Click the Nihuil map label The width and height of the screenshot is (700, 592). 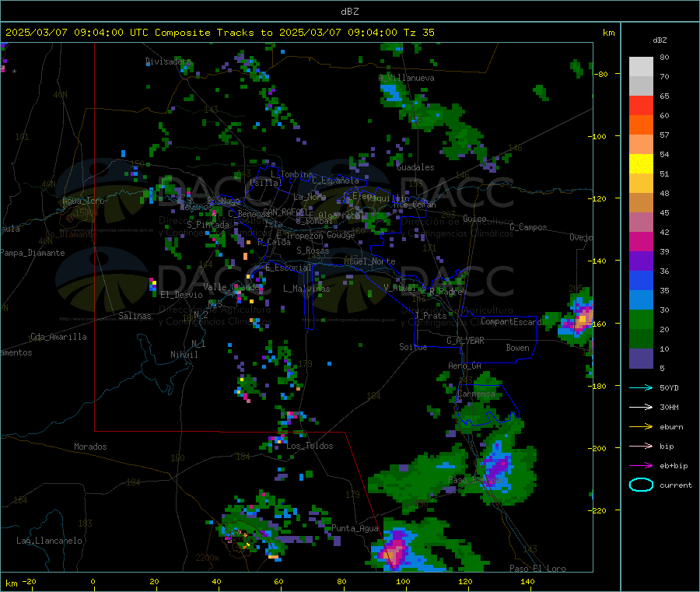(x=184, y=355)
